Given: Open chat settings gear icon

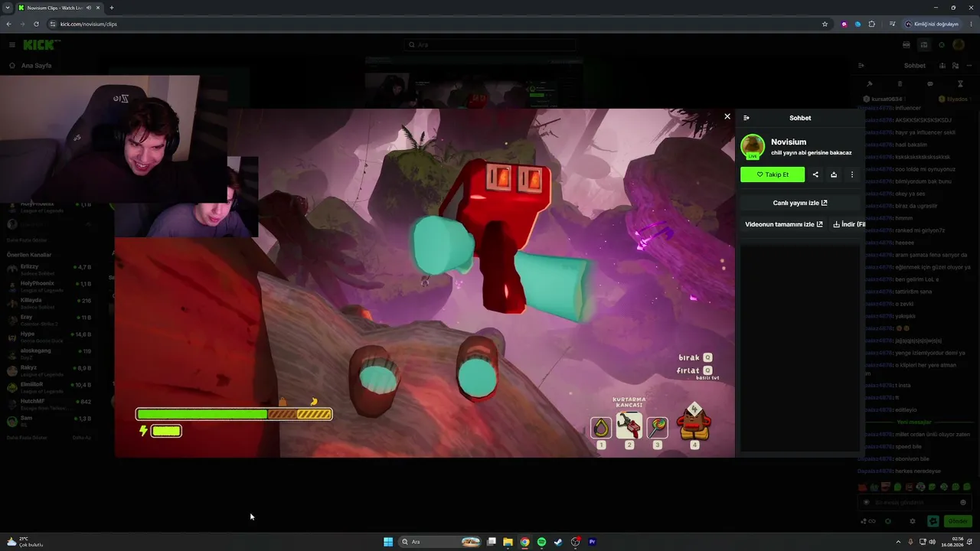Looking at the screenshot, I should click(912, 521).
